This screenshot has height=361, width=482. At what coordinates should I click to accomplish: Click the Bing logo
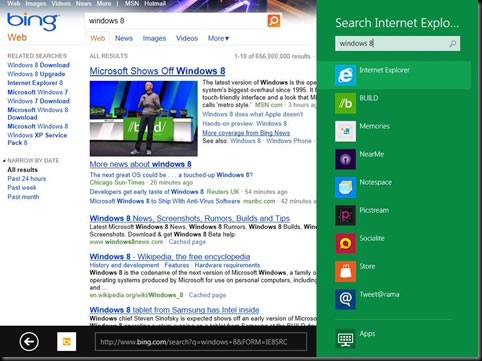tap(32, 21)
